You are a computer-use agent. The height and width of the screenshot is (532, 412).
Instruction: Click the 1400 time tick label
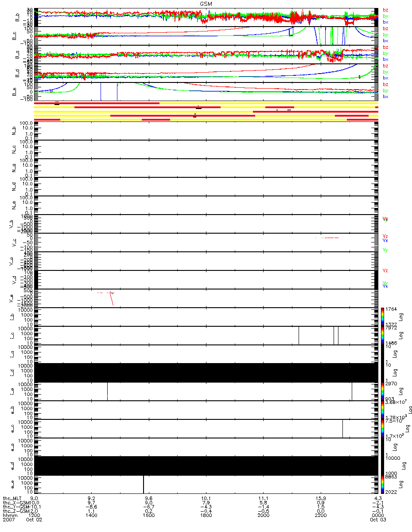[91, 515]
